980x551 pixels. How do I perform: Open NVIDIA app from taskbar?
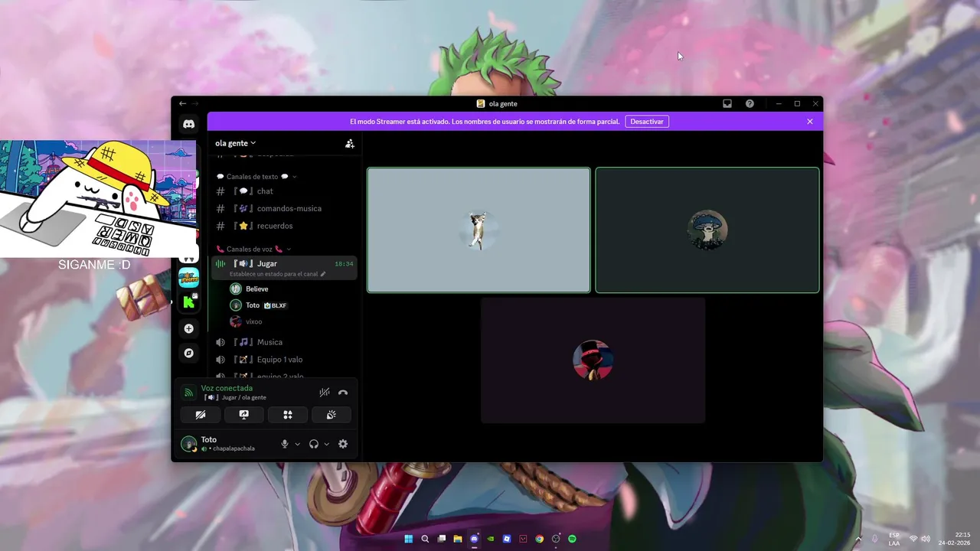pyautogui.click(x=491, y=539)
